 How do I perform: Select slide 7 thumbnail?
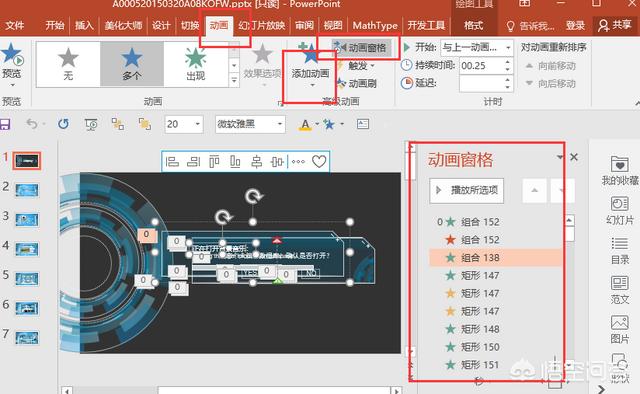[x=27, y=337]
